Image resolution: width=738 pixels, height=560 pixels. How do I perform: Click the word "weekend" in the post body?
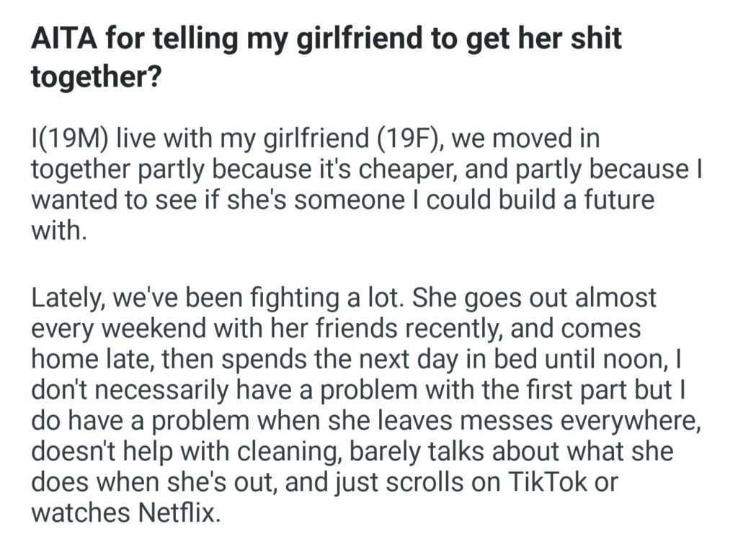click(146, 327)
